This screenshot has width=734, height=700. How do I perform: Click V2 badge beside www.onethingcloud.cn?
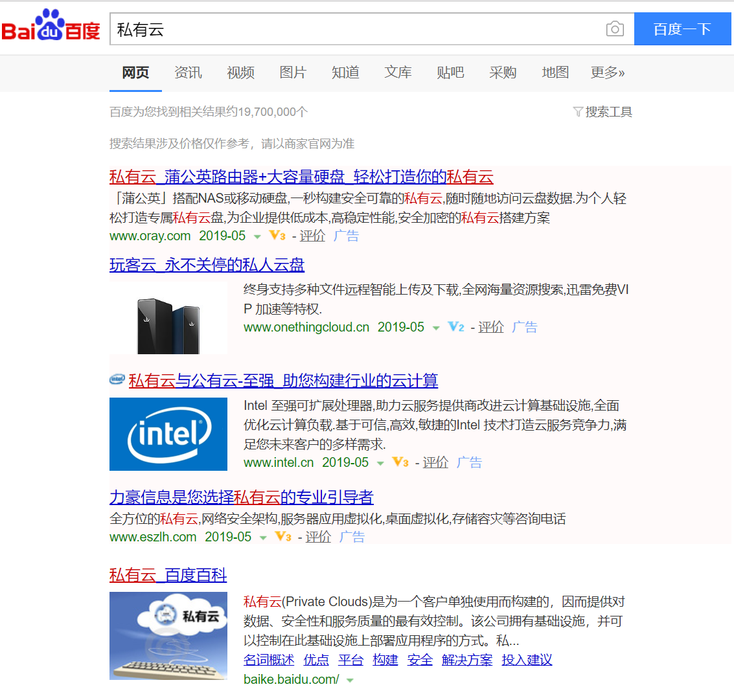click(x=456, y=327)
